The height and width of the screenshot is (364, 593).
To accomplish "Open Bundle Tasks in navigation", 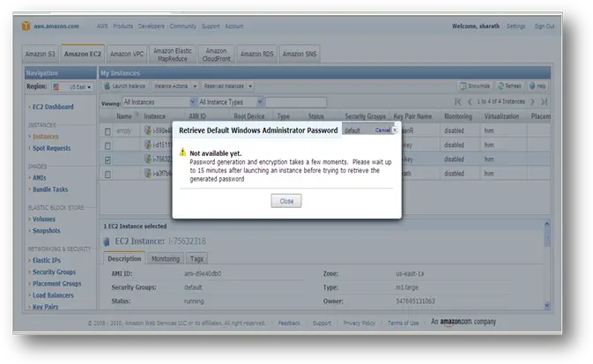I will tap(50, 189).
